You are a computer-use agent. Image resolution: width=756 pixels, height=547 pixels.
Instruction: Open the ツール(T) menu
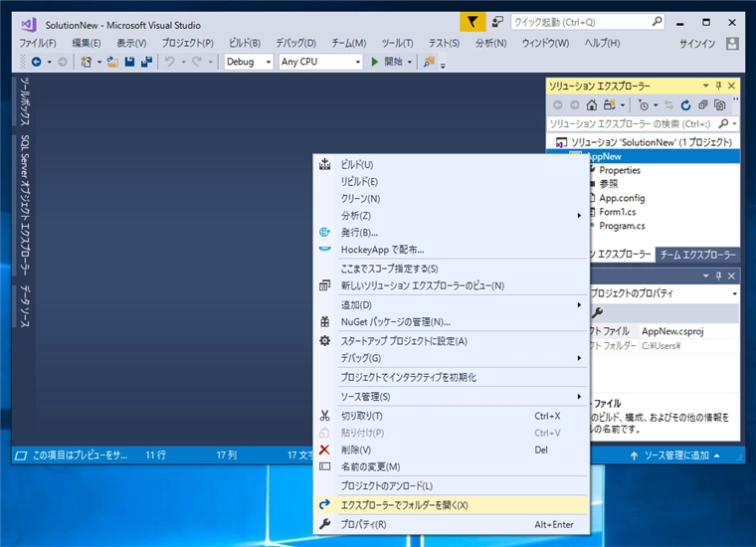pos(397,44)
